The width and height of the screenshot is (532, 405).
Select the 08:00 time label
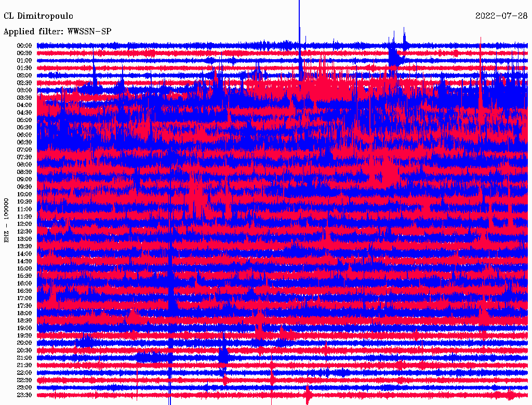coord(24,165)
